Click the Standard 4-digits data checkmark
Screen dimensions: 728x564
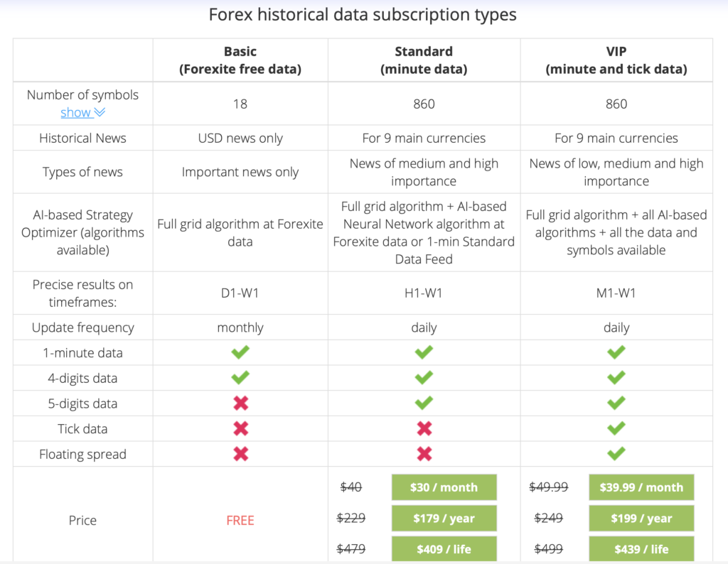pyautogui.click(x=424, y=378)
